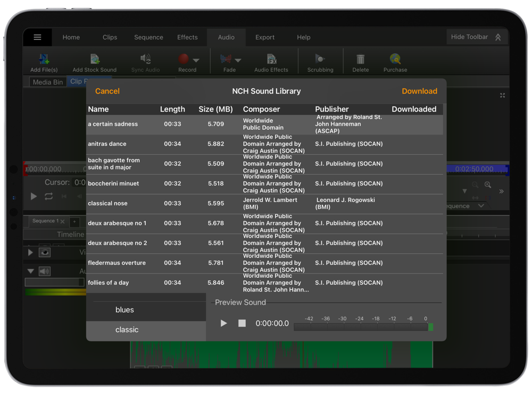
Task: Click the preview volume level meter
Action: pos(363,327)
